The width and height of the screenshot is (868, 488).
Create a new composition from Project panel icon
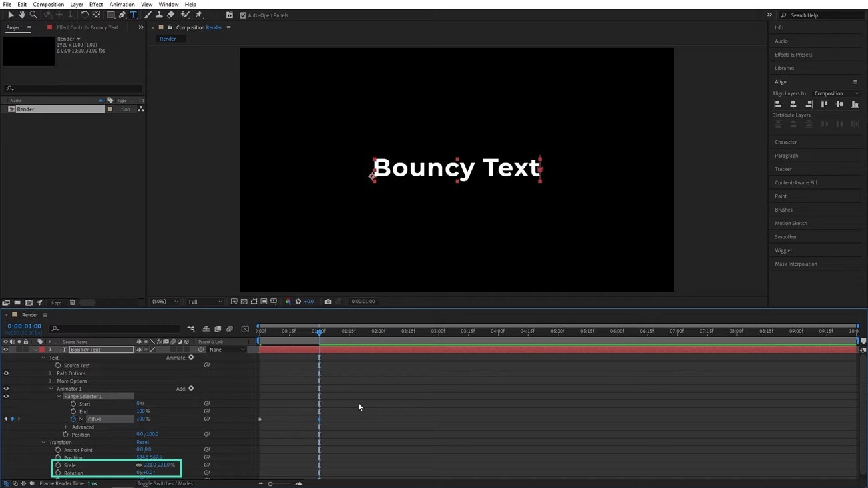click(29, 303)
